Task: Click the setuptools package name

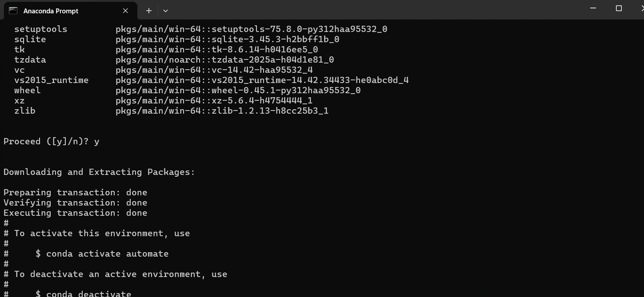Action: coord(41,29)
